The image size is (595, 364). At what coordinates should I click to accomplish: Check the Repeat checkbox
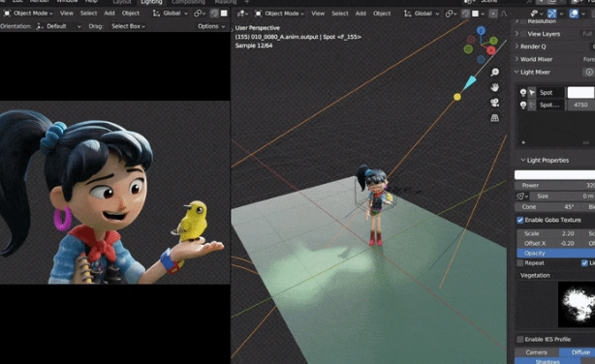(x=519, y=262)
